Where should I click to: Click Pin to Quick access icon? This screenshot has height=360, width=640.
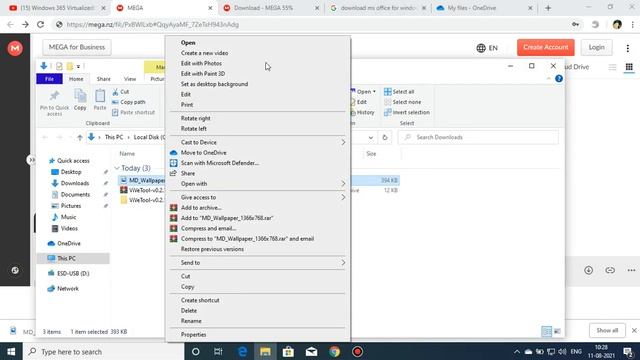54,96
